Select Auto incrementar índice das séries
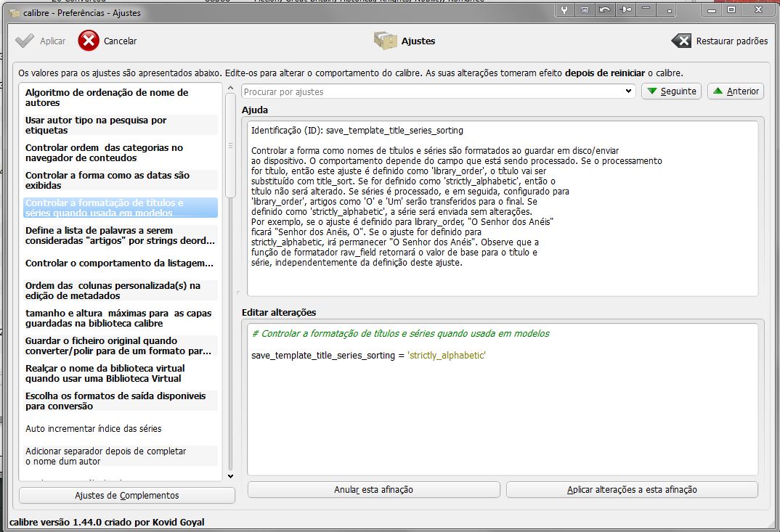This screenshot has width=780, height=532. [x=121, y=429]
